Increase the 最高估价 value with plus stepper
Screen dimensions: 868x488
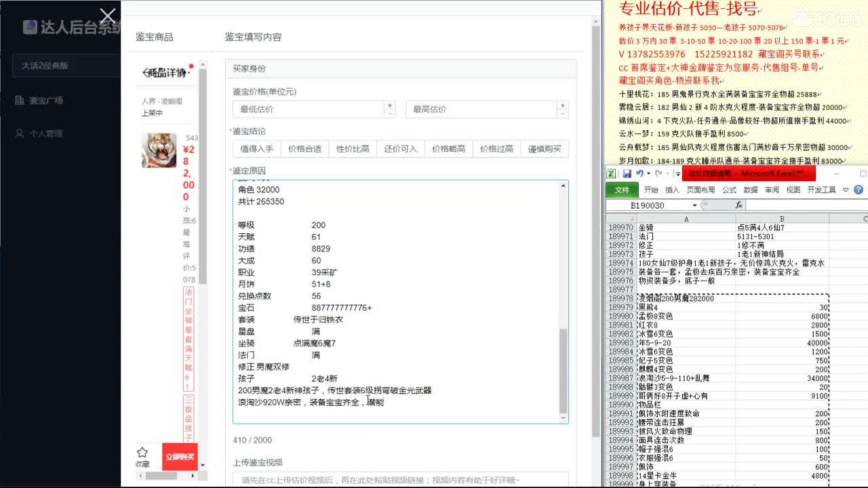[x=563, y=105]
